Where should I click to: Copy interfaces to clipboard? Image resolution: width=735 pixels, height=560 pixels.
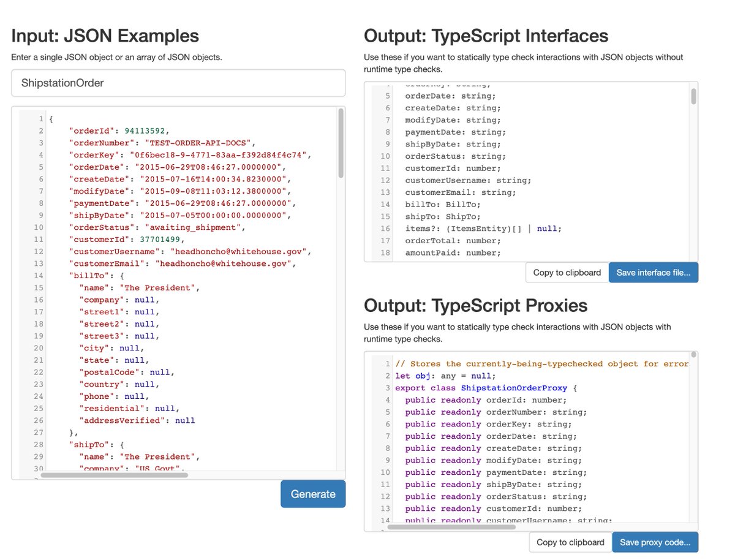[567, 273]
